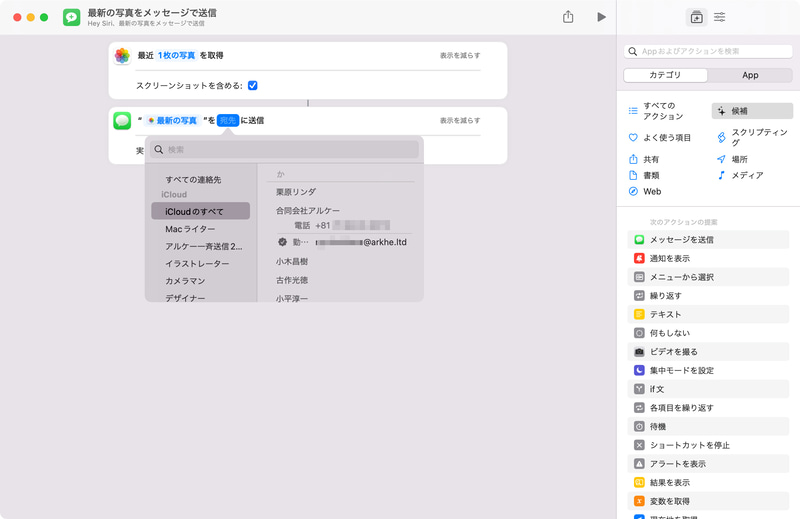Select すべてのアクション category
800x519 pixels.
point(663,111)
